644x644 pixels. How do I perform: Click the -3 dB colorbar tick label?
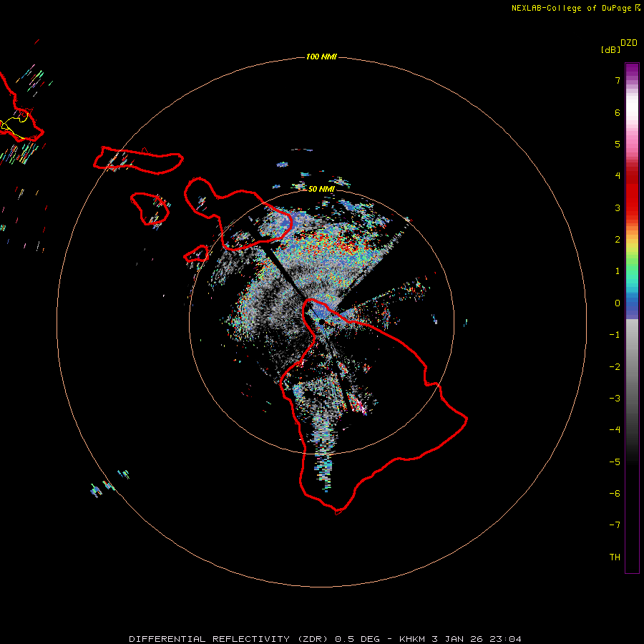(615, 399)
